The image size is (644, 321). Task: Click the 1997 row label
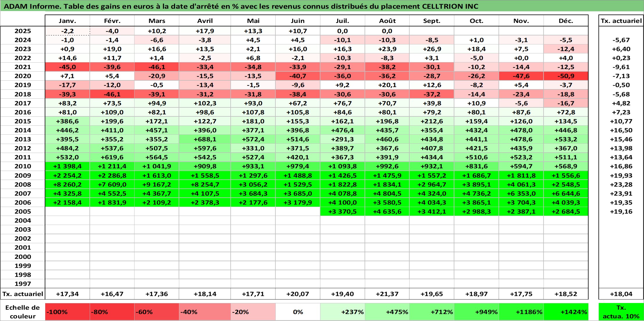tap(23, 284)
